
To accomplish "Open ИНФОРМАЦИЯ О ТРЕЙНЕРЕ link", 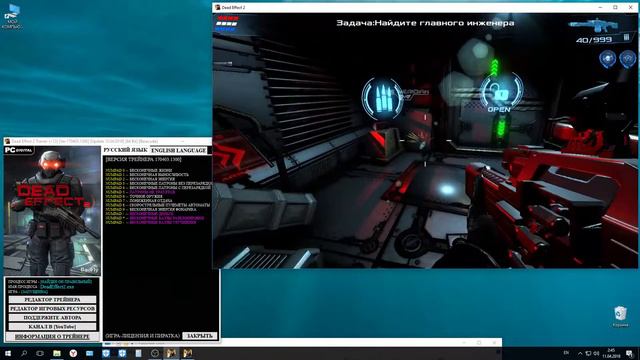I will (x=52, y=337).
